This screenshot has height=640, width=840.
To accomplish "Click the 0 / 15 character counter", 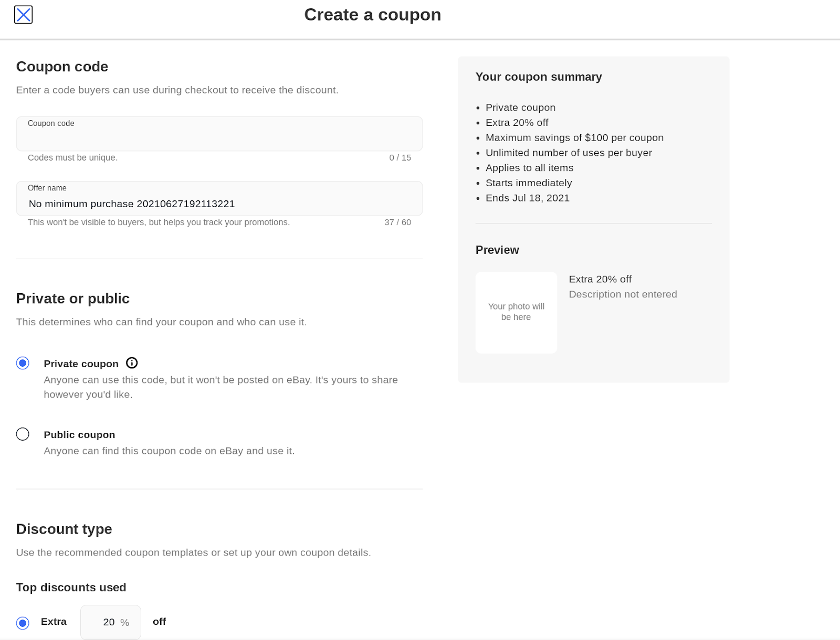I will pos(400,157).
